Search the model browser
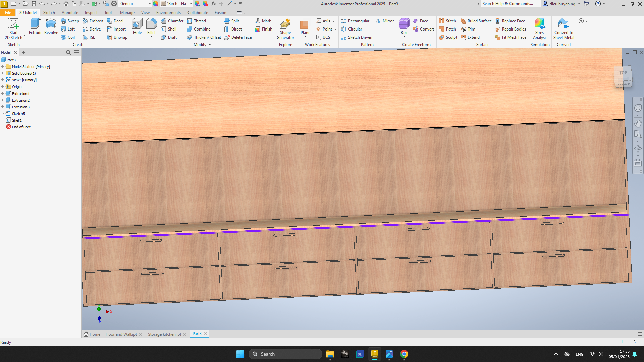The width and height of the screenshot is (644, 362). pos(68,52)
